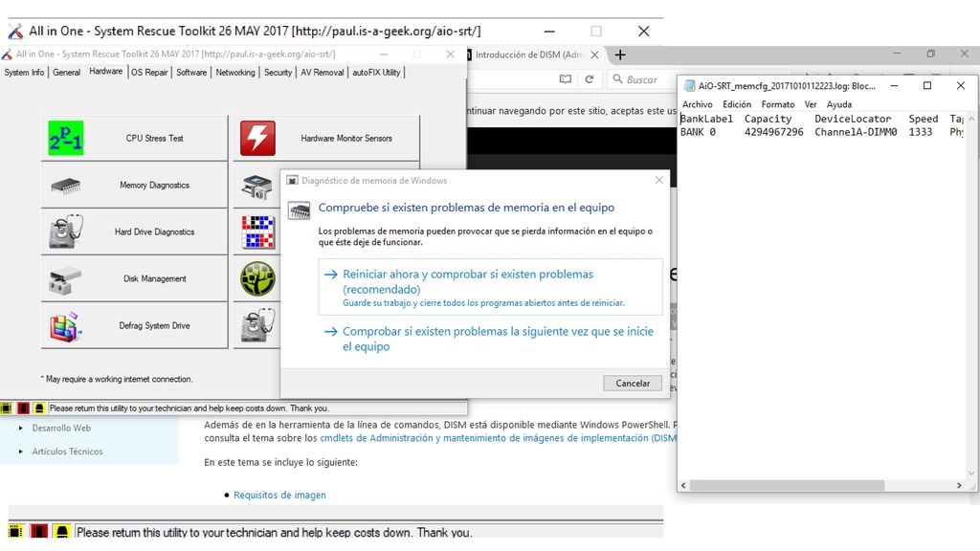Click the Speed value 1333 in Notepad
980x551 pixels.
click(x=920, y=132)
